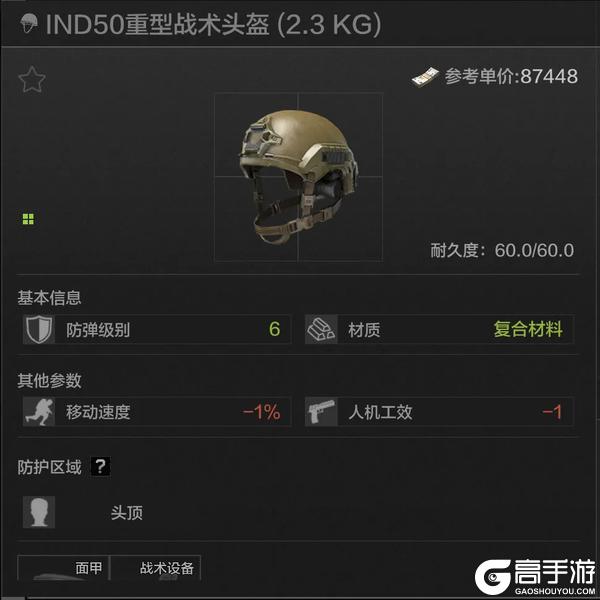Click the head silhouette 头顶 icon
The width and height of the screenshot is (600, 600).
click(39, 512)
